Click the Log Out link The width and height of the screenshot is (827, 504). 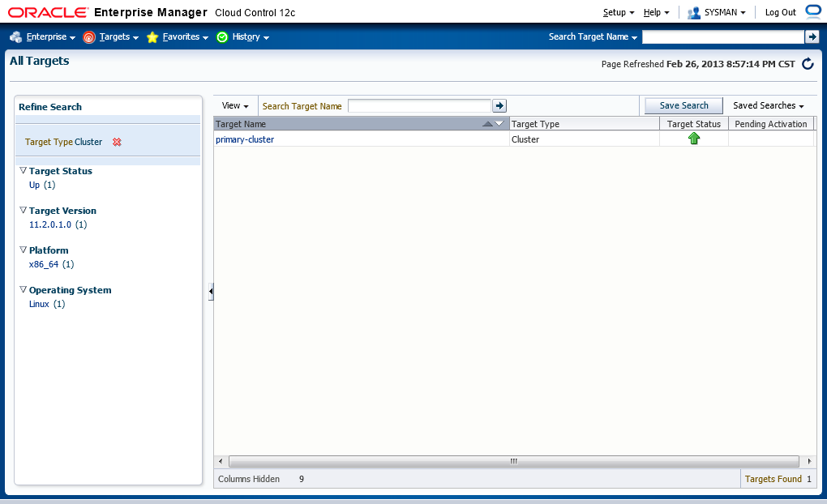(780, 13)
